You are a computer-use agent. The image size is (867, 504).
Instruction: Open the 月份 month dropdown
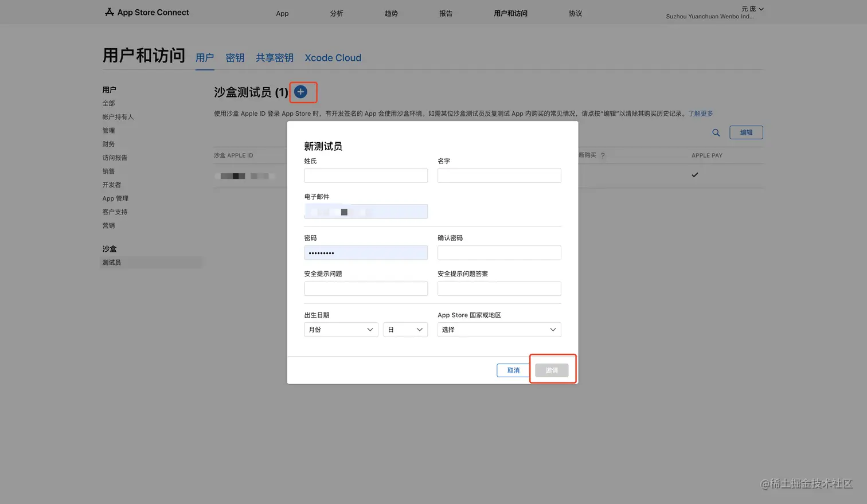pyautogui.click(x=341, y=330)
